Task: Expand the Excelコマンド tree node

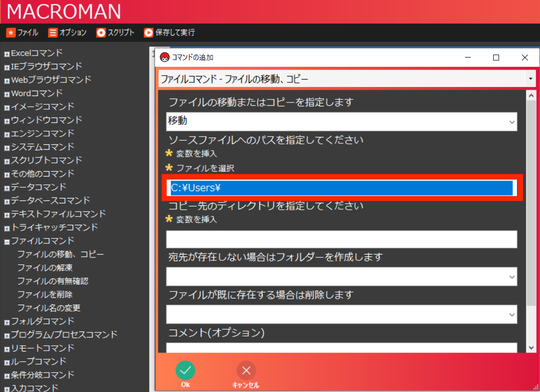Action: point(6,54)
